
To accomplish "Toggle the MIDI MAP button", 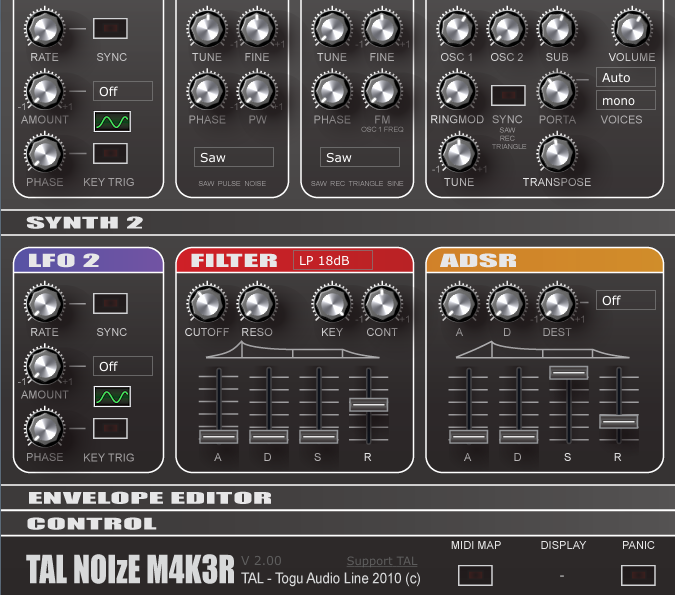I will click(475, 575).
